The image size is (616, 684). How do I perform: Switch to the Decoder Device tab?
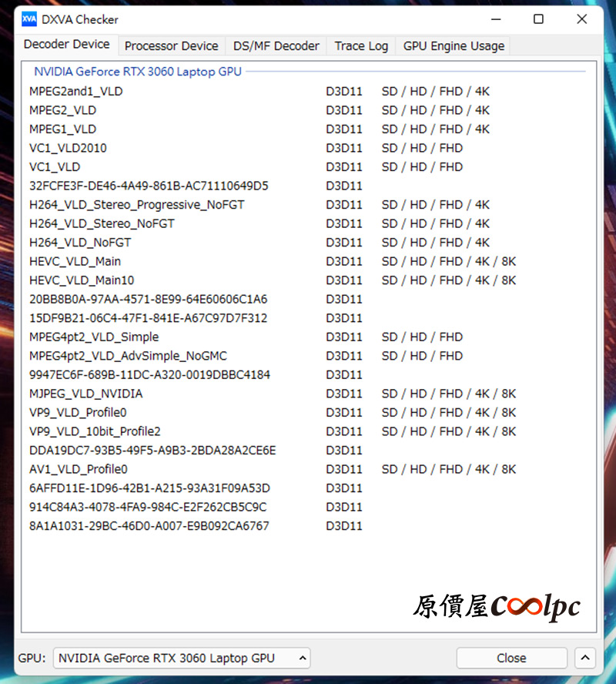point(67,45)
